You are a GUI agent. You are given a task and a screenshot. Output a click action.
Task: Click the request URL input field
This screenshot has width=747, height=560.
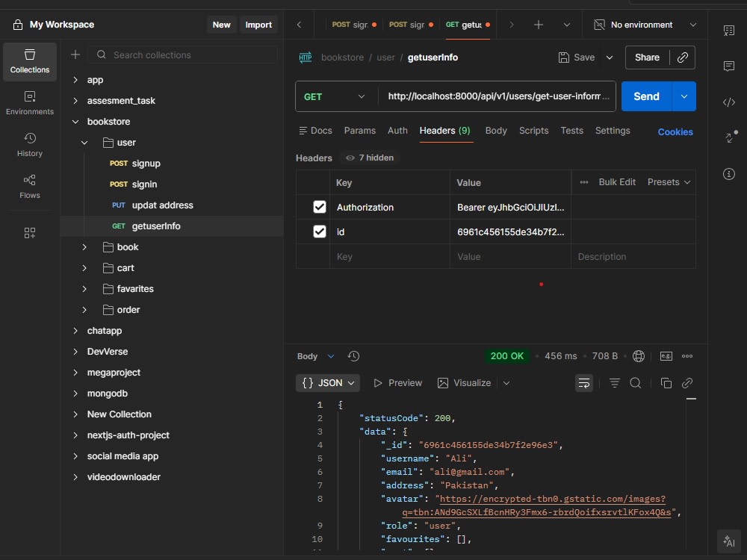(498, 96)
